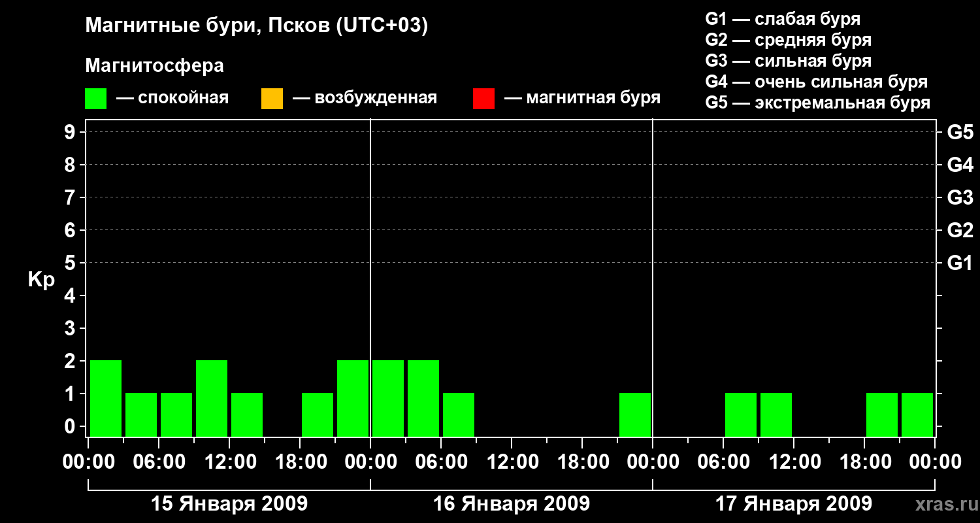Select the 16 Января 06:00–09:00 Kp bar
This screenshot has height=523, width=980.
459,414
